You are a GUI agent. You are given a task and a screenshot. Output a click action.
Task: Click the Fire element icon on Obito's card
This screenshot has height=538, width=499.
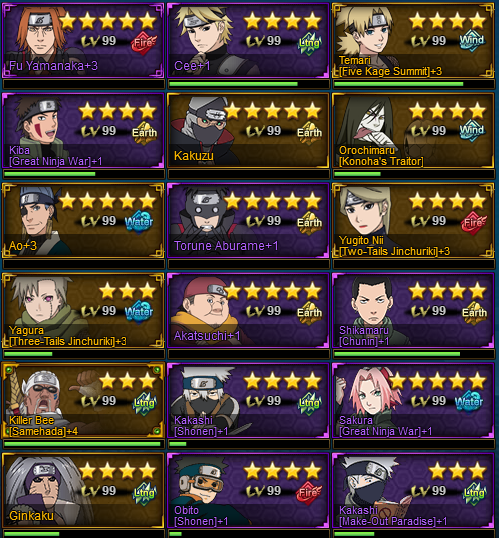(x=309, y=492)
